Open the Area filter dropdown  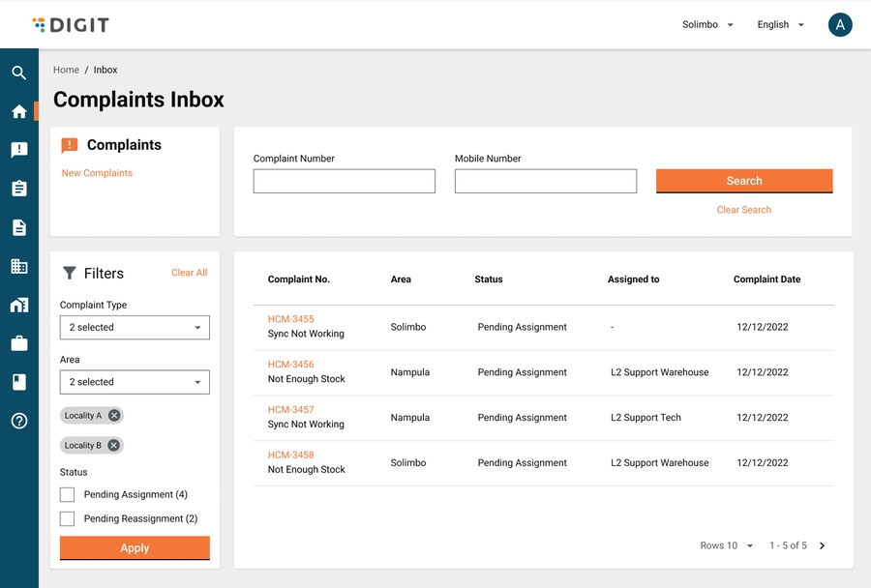(135, 382)
